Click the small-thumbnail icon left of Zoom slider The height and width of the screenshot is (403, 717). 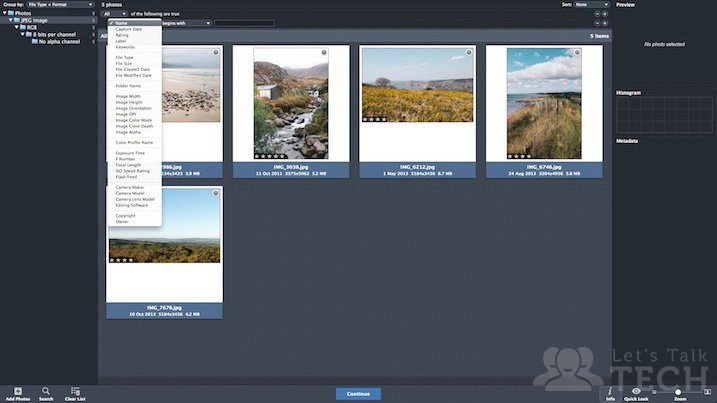[654, 392]
